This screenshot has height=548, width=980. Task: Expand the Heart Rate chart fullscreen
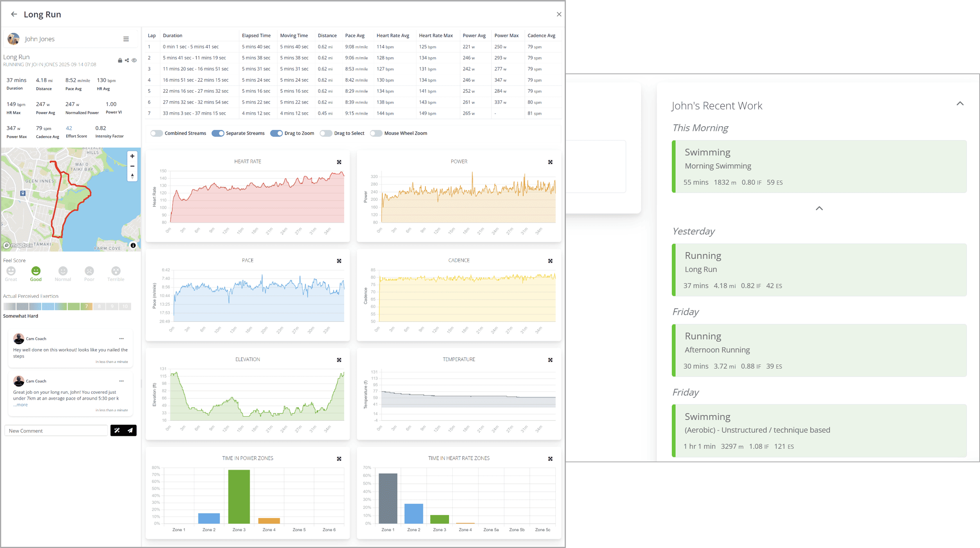point(339,162)
